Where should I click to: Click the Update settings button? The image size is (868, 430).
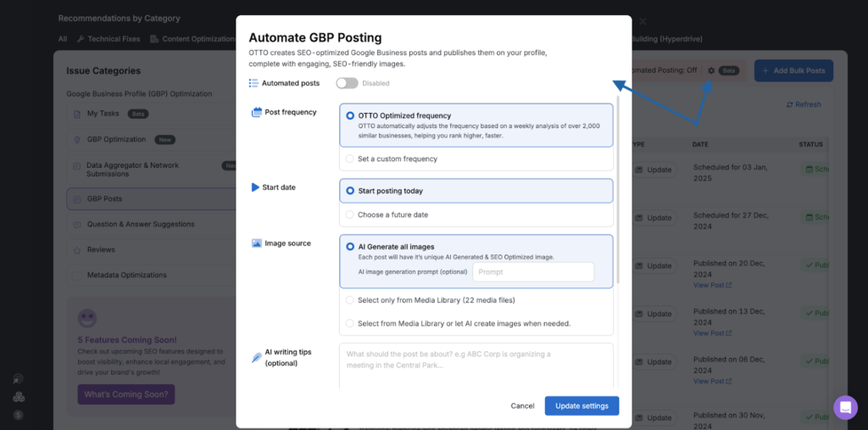click(581, 405)
